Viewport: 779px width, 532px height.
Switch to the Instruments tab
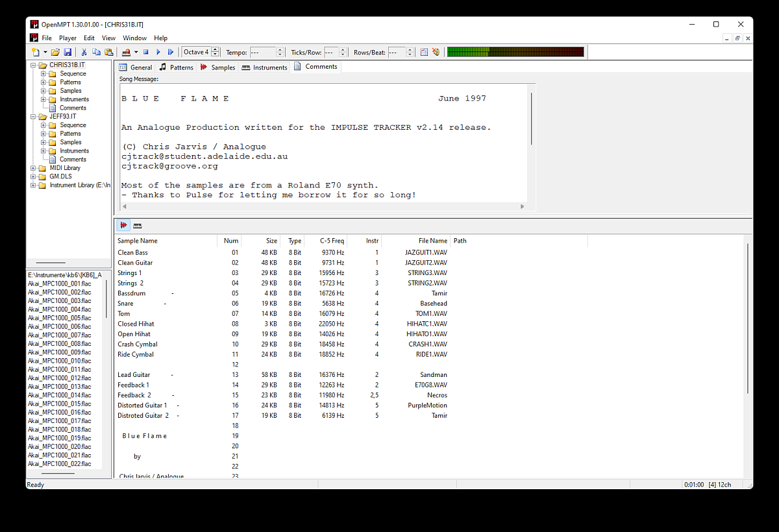point(264,67)
